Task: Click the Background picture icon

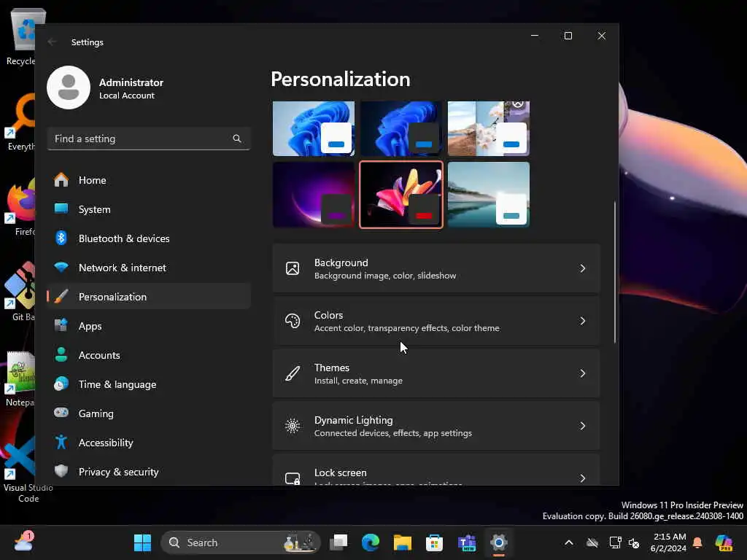Action: [x=293, y=268]
